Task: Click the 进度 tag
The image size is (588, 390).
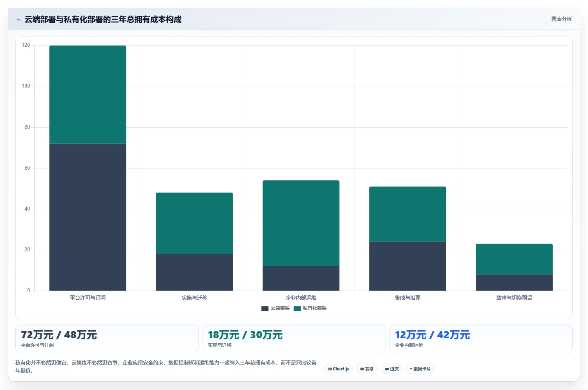Action: [392, 369]
